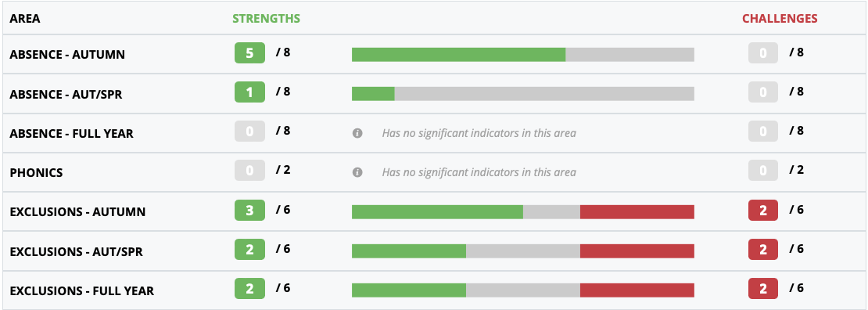Click grey zero challenges badge for Absence Autumn
This screenshot has width=868, height=310.
pyautogui.click(x=762, y=54)
